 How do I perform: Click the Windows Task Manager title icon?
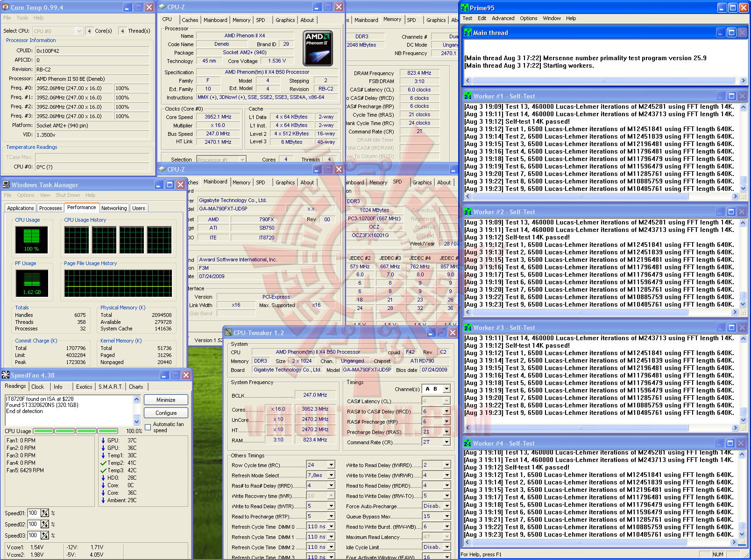[x=6, y=185]
